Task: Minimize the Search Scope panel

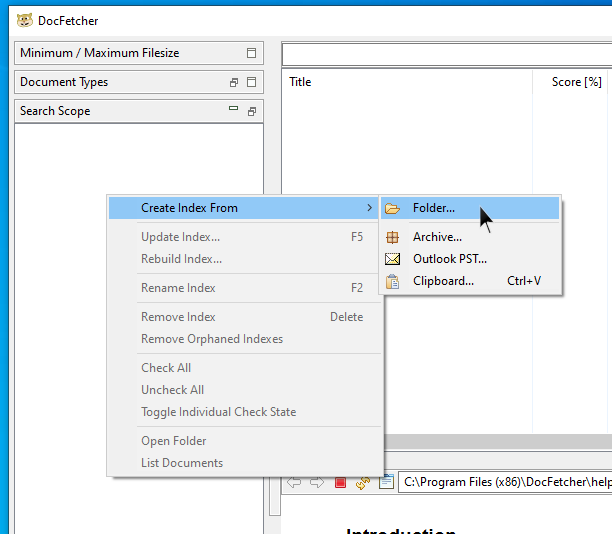Action: [x=233, y=109]
